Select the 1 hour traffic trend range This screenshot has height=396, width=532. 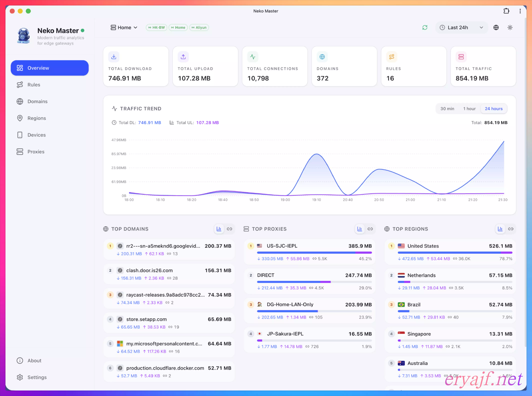coord(469,109)
